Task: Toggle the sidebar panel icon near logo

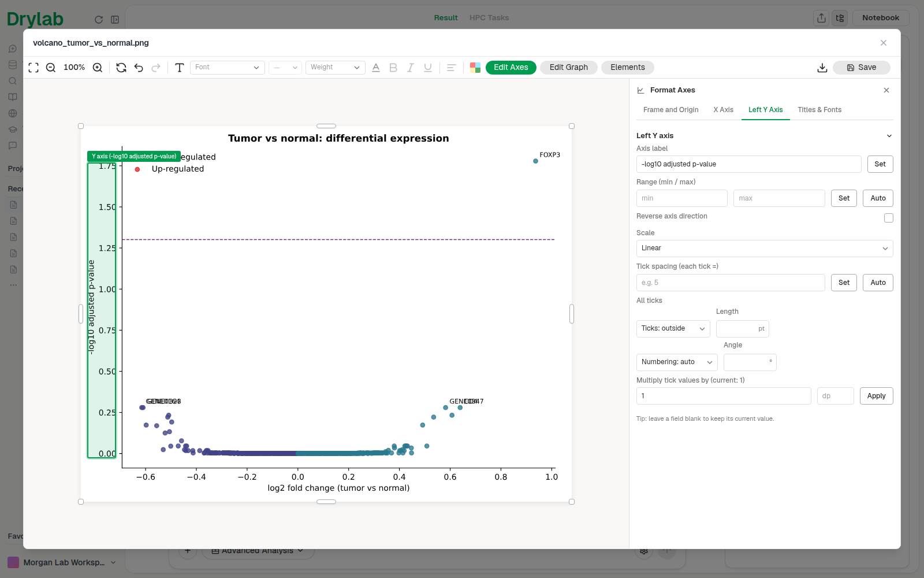Action: 115,20
